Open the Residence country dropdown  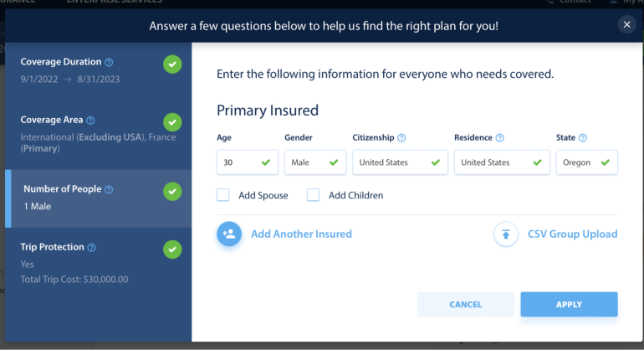coord(502,162)
